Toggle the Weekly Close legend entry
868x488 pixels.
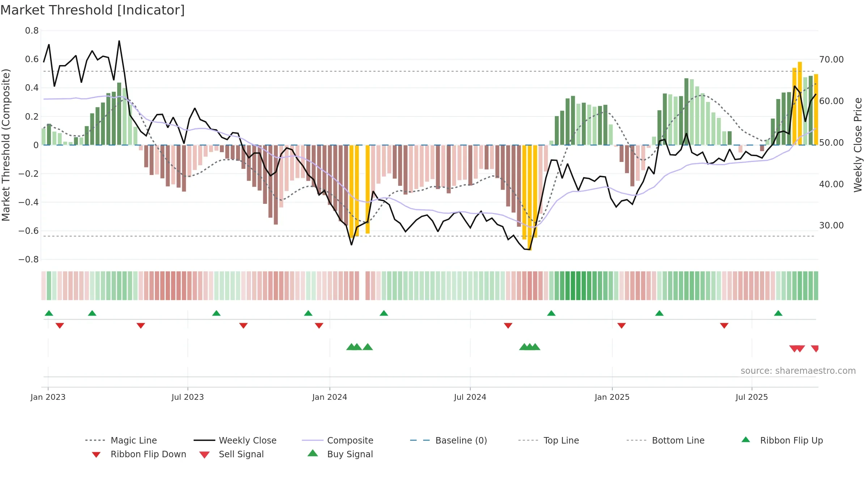(235, 440)
